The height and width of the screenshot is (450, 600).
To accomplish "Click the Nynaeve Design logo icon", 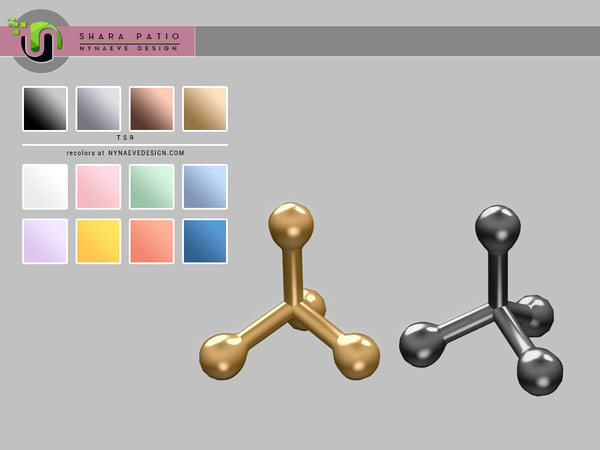I will tap(40, 41).
